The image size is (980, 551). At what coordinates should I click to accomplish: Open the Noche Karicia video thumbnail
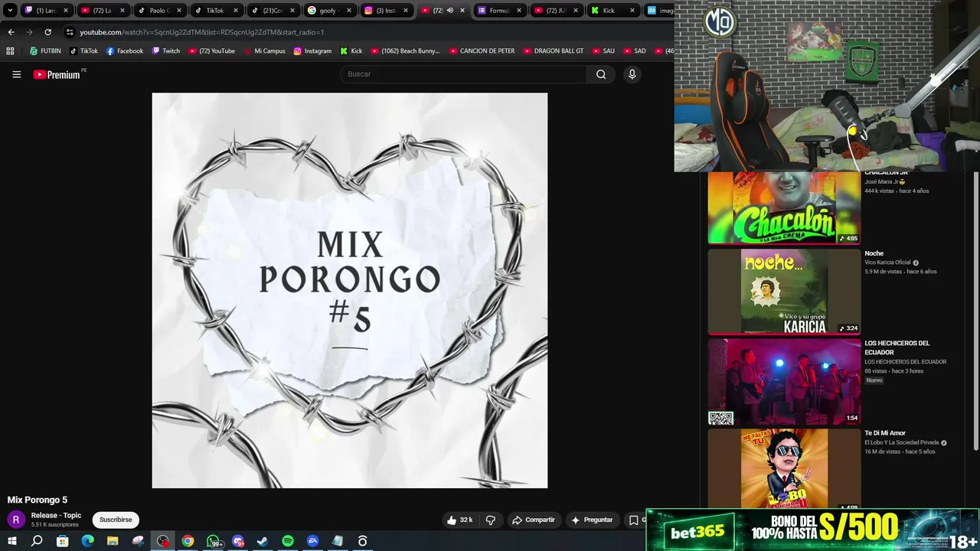click(x=784, y=292)
